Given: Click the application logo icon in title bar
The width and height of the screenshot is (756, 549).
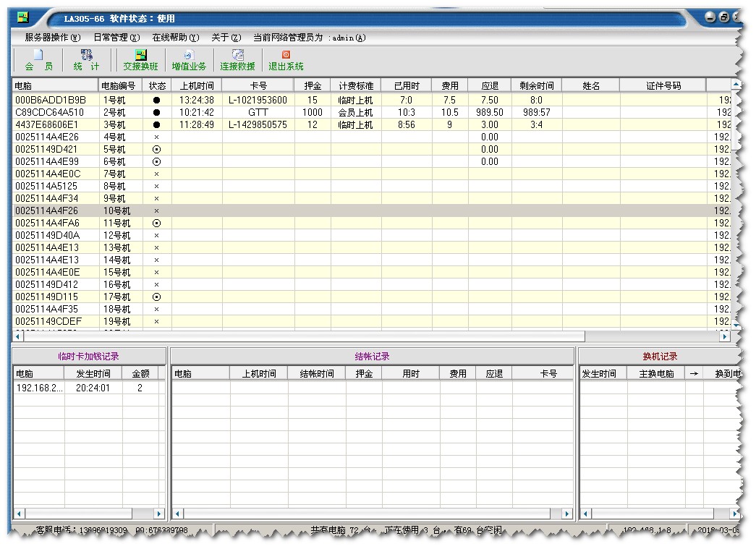Looking at the screenshot, I should 23,18.
